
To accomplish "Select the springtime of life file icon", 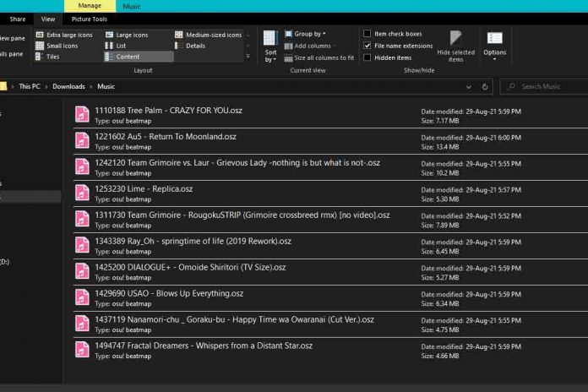I will coord(82,245).
